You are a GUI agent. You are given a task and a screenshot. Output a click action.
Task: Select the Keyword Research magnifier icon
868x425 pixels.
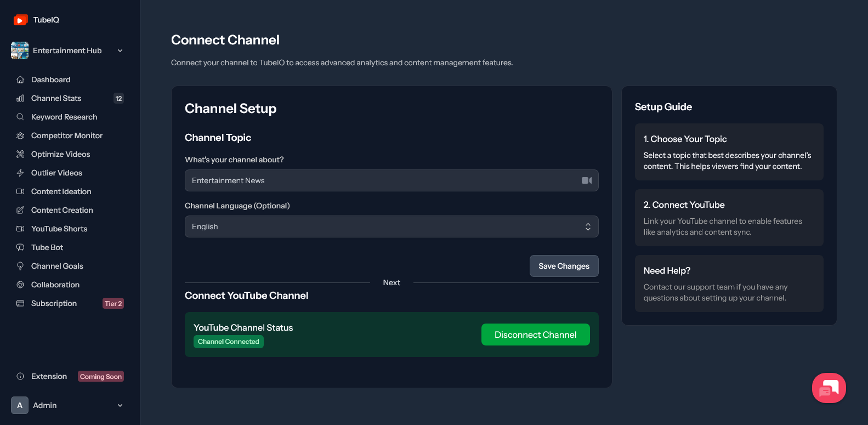20,117
